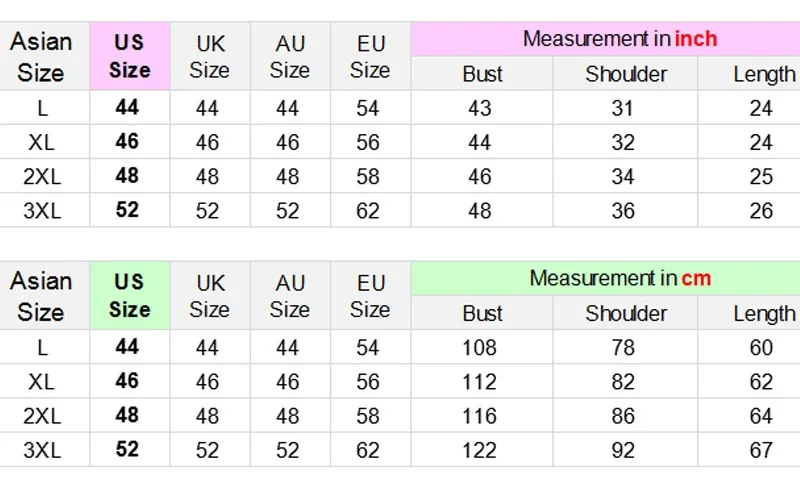Click bold US size 52 in inch table
This screenshot has width=800, height=496.
pos(127,210)
